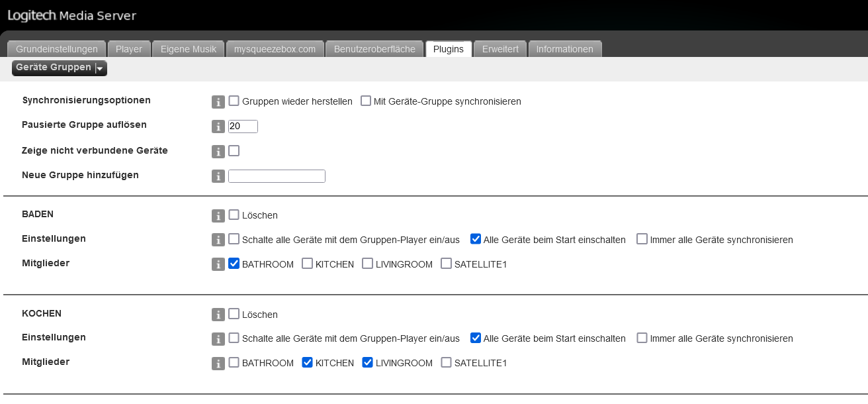Click info icon for Zeige nicht verbundene Geräte
The image size is (868, 404).
point(218,152)
